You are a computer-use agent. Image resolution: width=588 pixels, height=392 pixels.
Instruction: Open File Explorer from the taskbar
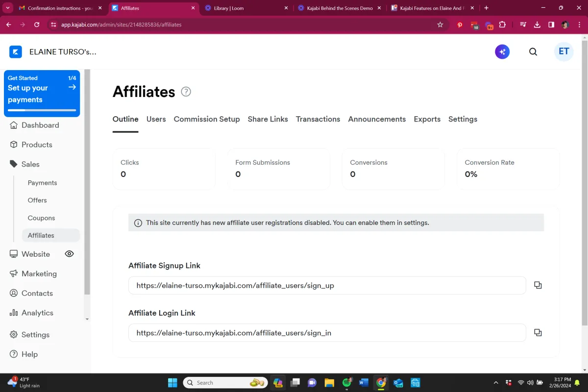329,383
